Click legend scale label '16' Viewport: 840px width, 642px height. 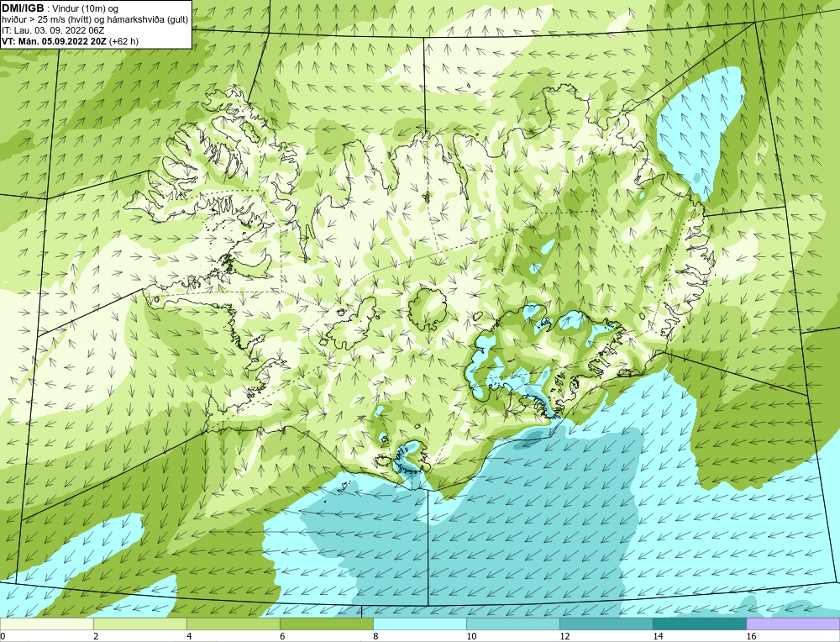point(751,636)
